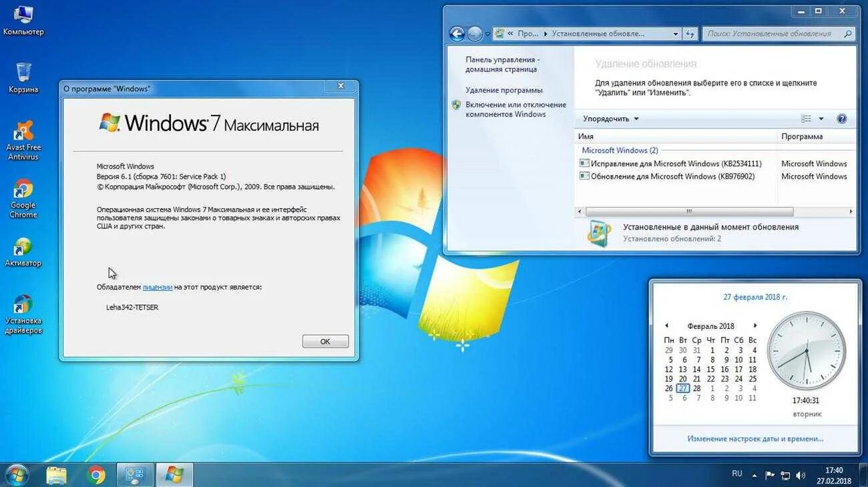Screen dimensions: 868x487
Task: Click the Про... breadcrumb segment
Action: [527, 33]
